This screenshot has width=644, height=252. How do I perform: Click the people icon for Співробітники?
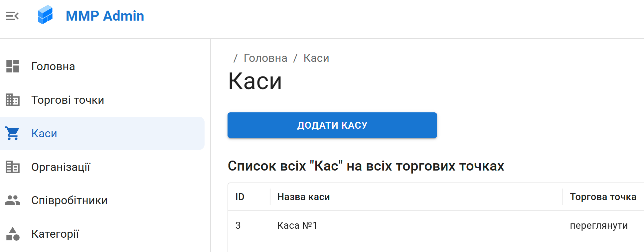(13, 200)
